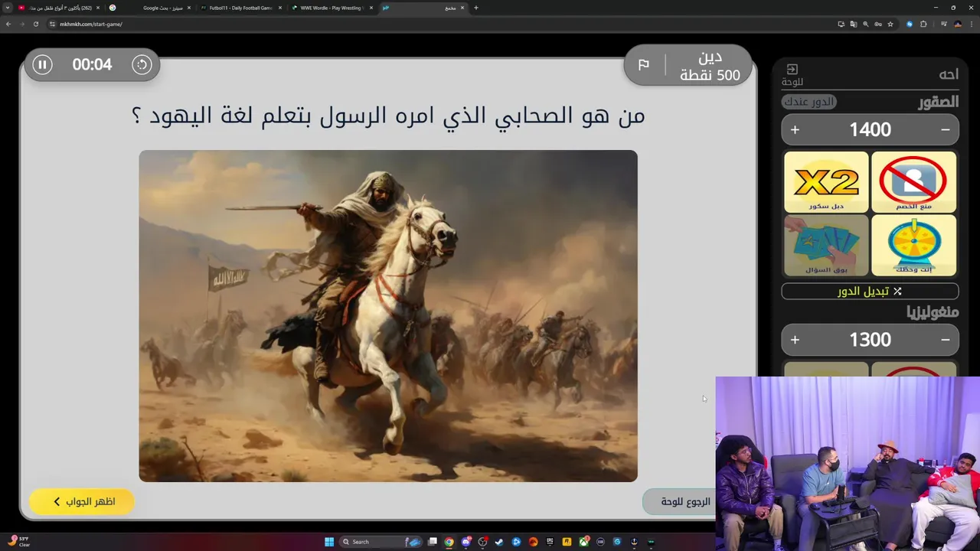Open OBS Studio from the taskbar
The image size is (980, 551).
click(x=482, y=542)
